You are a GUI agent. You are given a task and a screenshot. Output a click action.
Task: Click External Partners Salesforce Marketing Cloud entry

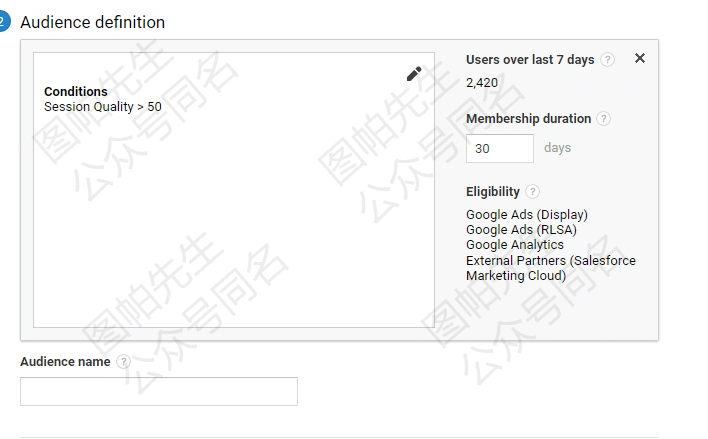tap(550, 268)
